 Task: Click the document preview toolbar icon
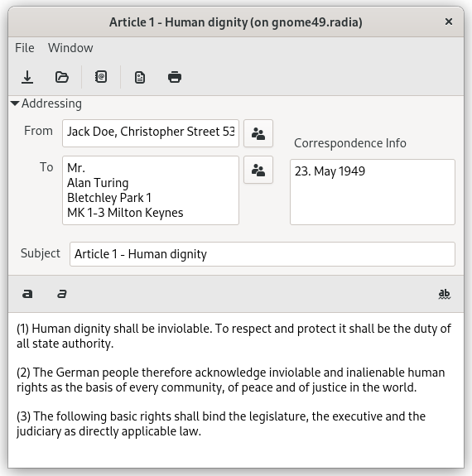click(140, 77)
